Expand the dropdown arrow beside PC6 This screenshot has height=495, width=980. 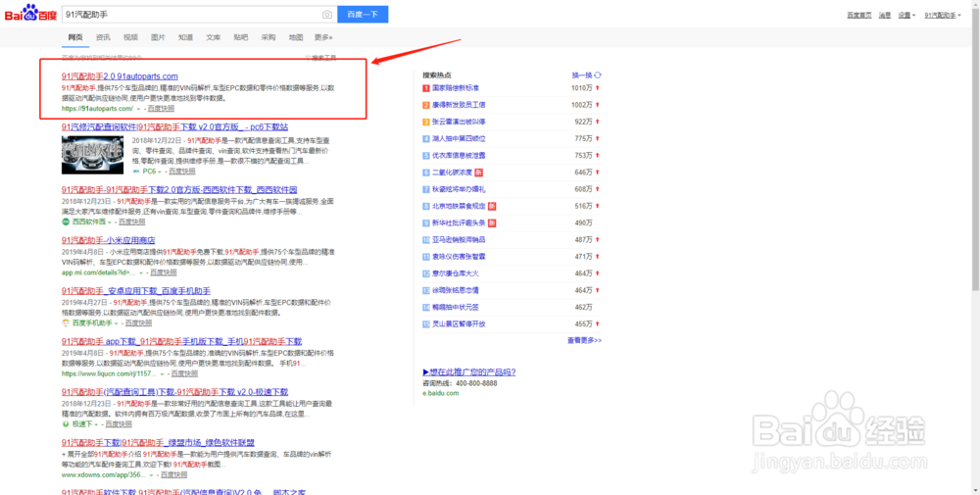160,172
